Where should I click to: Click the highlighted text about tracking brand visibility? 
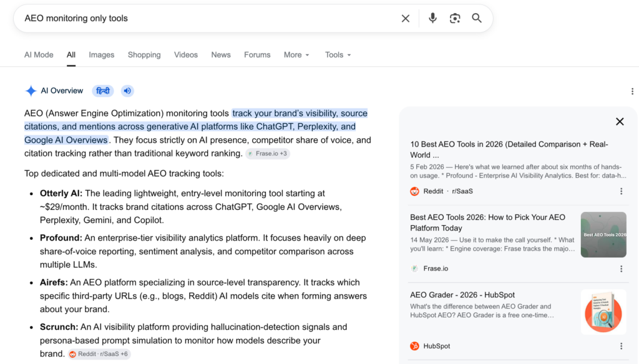pyautogui.click(x=195, y=127)
